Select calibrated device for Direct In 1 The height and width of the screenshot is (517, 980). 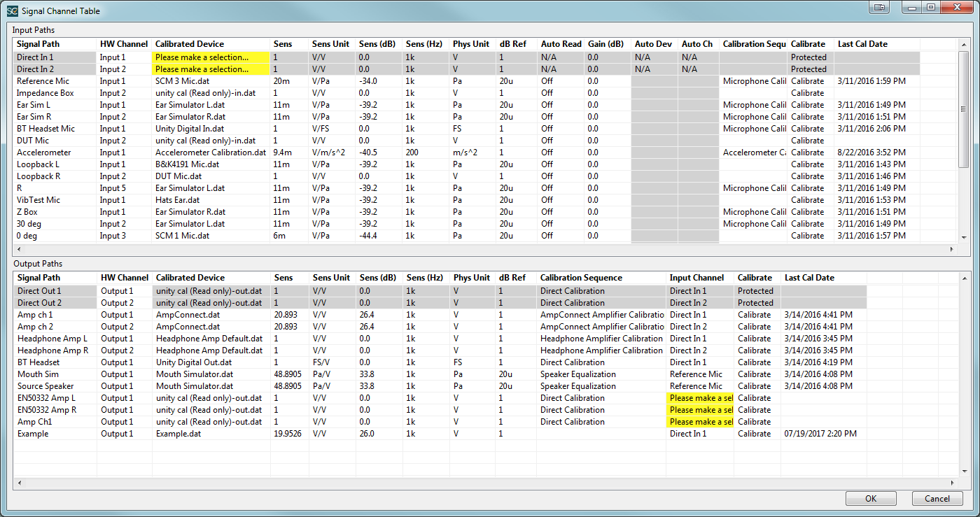pyautogui.click(x=211, y=57)
